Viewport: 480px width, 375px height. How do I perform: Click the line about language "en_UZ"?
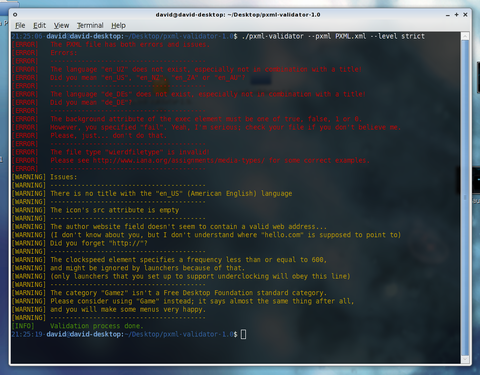point(206,69)
